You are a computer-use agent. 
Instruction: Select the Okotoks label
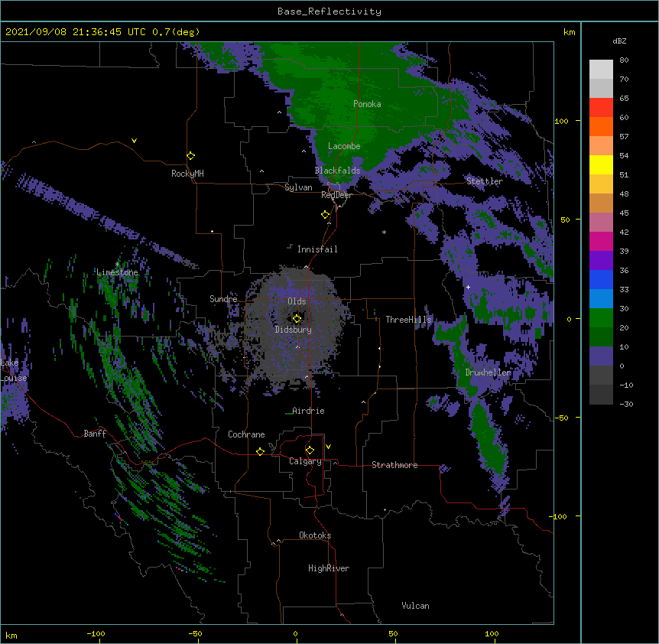315,535
